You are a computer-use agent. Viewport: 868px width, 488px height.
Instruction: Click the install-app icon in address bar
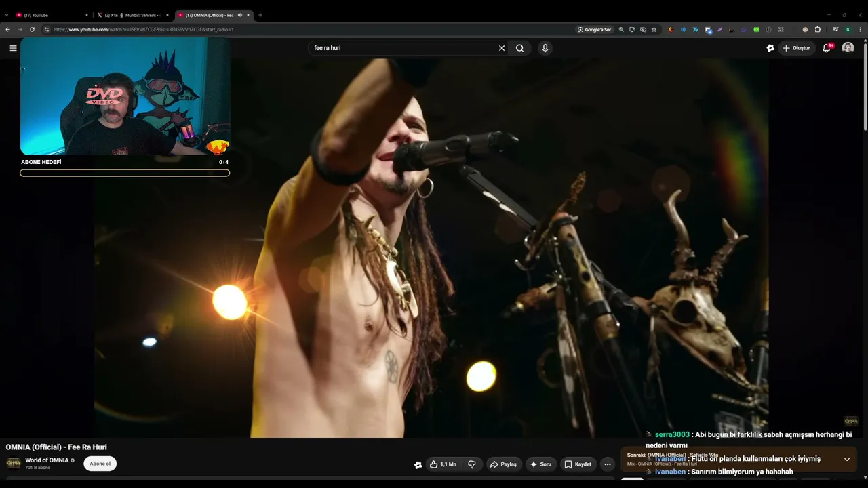[632, 29]
